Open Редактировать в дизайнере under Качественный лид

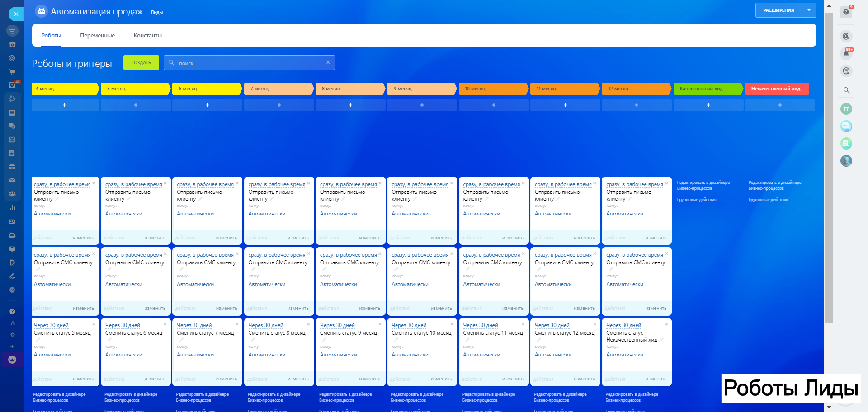tap(703, 185)
